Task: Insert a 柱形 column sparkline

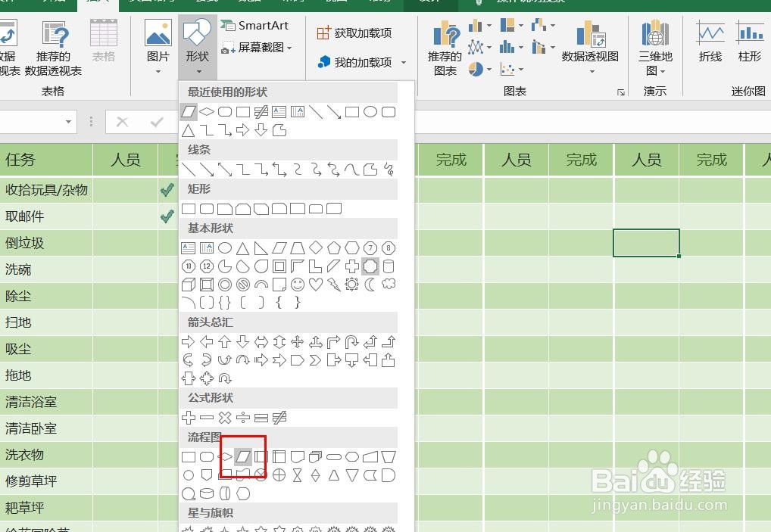Action: tap(749, 42)
